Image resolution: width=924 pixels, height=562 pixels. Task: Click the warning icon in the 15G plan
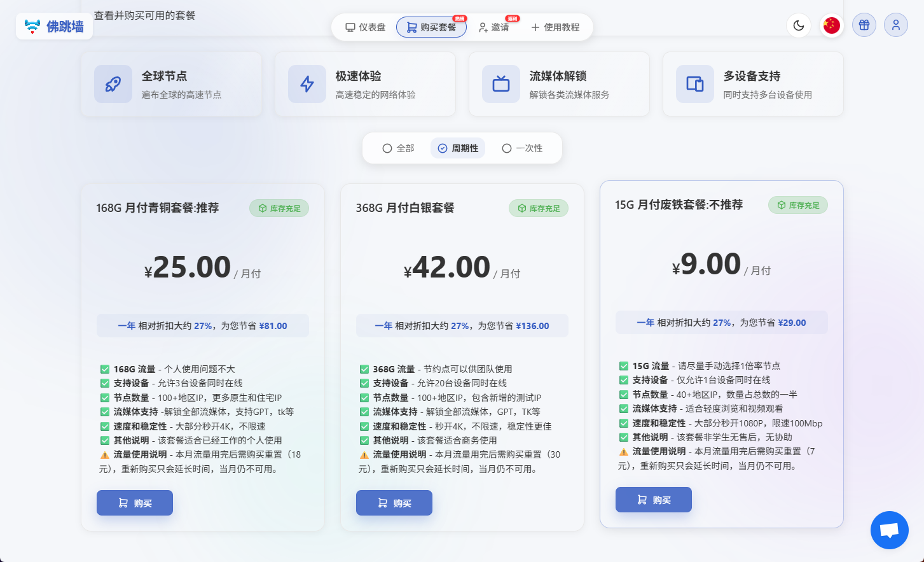coord(624,452)
